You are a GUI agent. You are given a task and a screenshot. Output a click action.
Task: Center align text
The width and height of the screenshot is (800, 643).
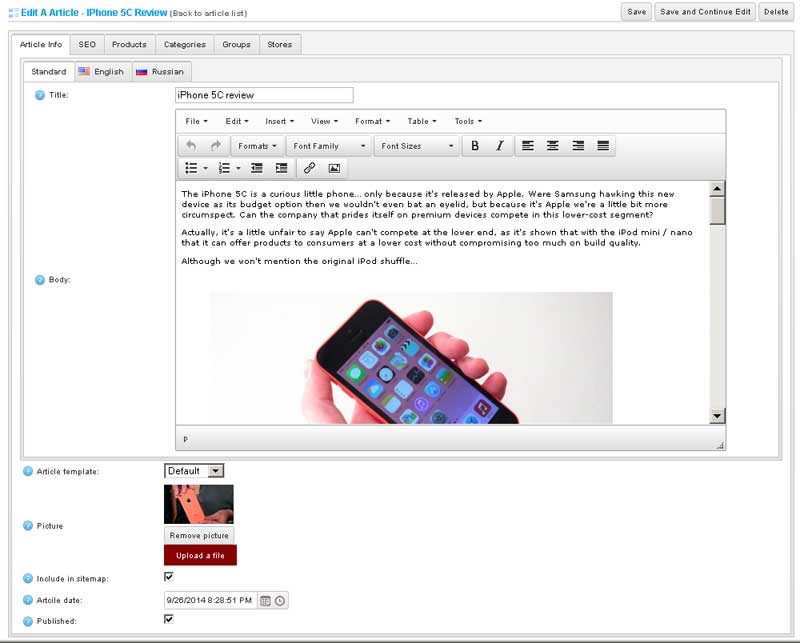553,146
